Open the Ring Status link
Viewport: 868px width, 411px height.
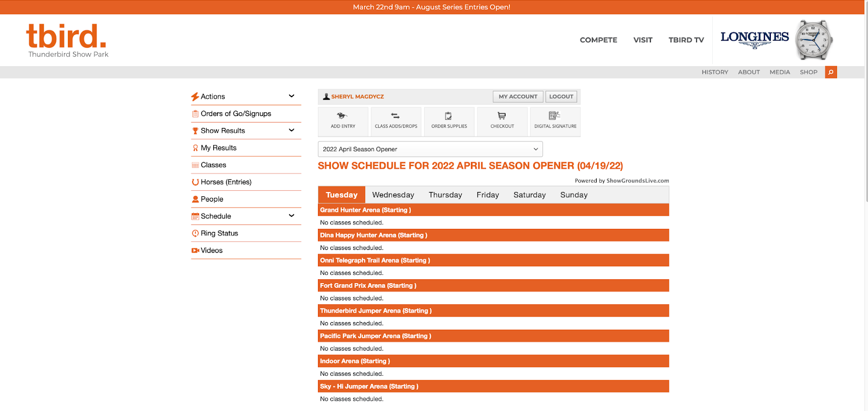point(220,233)
